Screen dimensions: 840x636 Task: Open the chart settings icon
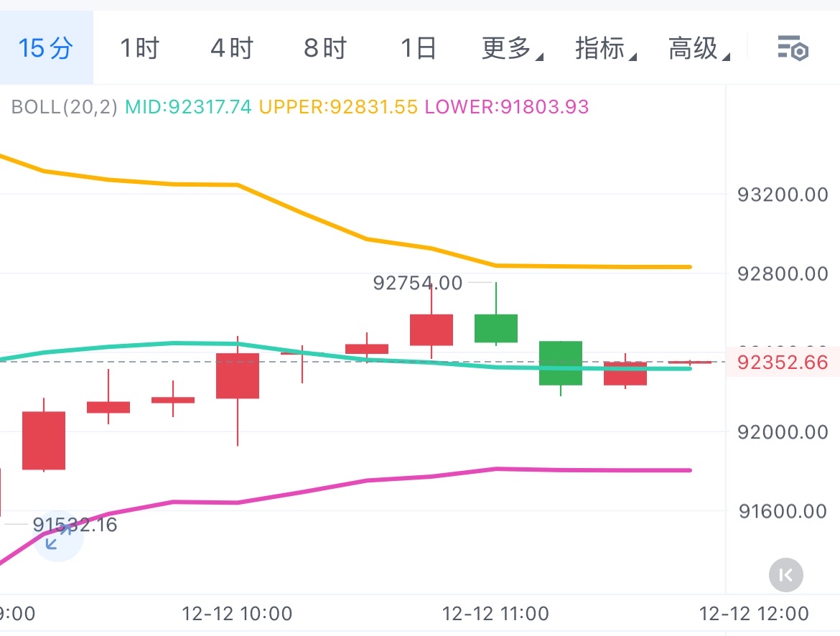point(793,49)
